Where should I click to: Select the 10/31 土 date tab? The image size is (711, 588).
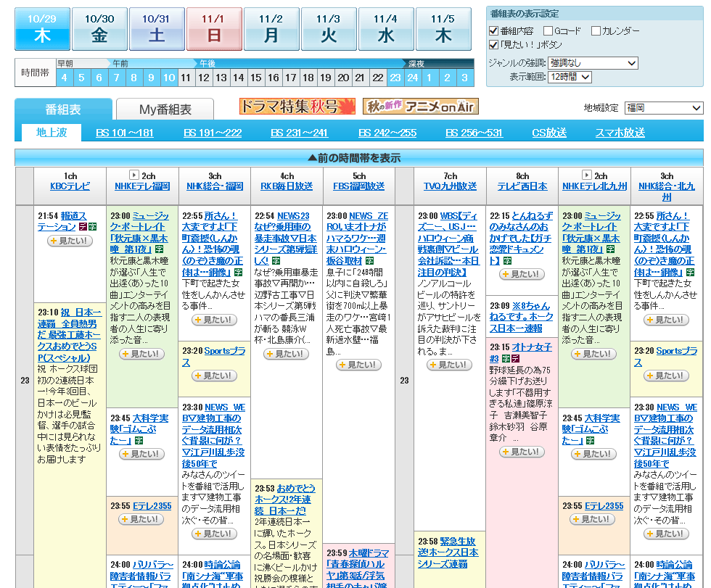(x=157, y=28)
